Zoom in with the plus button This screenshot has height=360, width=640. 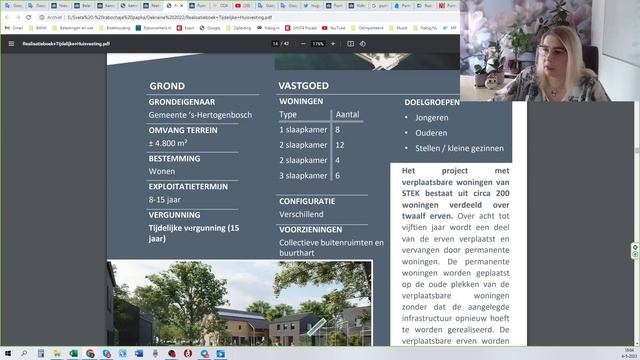pos(333,44)
